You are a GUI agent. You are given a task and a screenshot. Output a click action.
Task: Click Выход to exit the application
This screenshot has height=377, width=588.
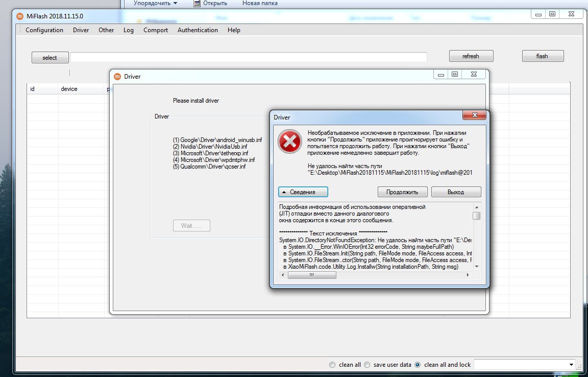(x=456, y=192)
